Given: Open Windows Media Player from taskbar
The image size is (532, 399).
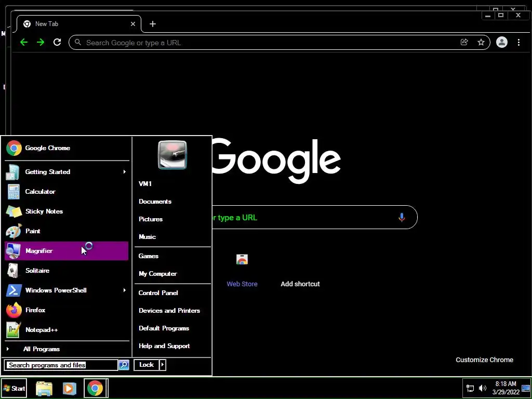Looking at the screenshot, I should 69,389.
